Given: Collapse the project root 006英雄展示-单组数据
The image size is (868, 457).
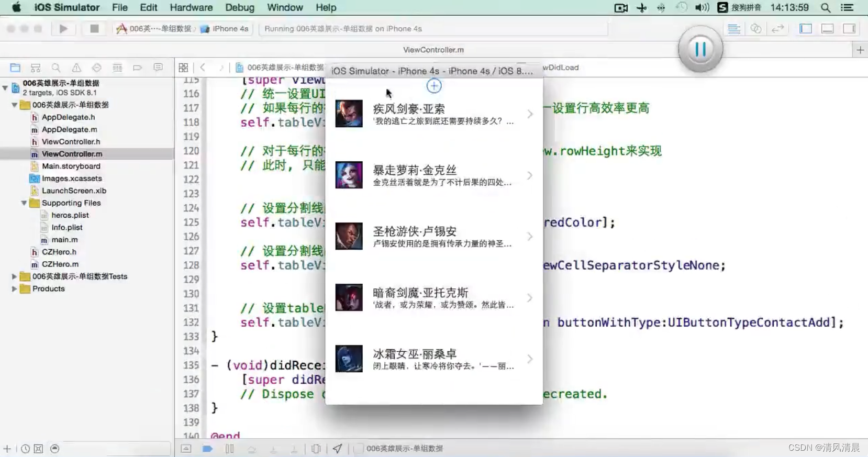Looking at the screenshot, I should point(5,87).
